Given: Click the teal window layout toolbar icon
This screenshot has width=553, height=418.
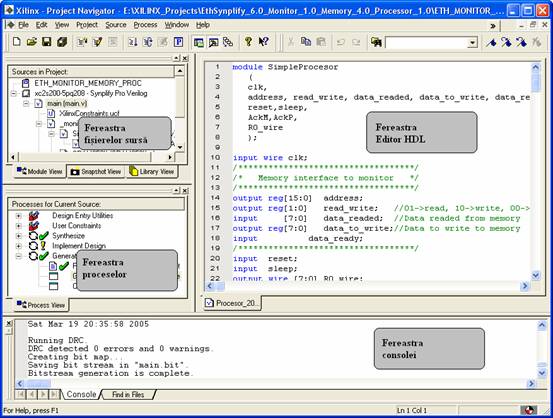Looking at the screenshot, I should click(199, 42).
